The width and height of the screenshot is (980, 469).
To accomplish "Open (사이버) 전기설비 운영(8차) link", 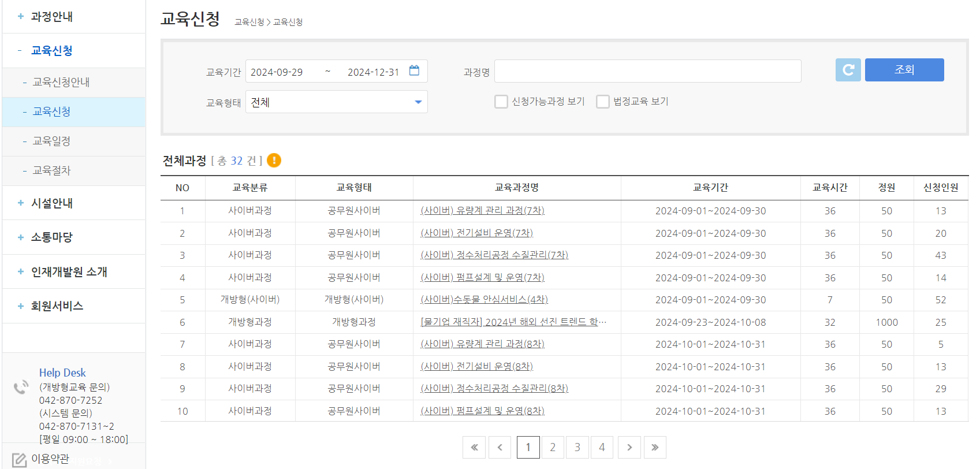I will tap(476, 367).
